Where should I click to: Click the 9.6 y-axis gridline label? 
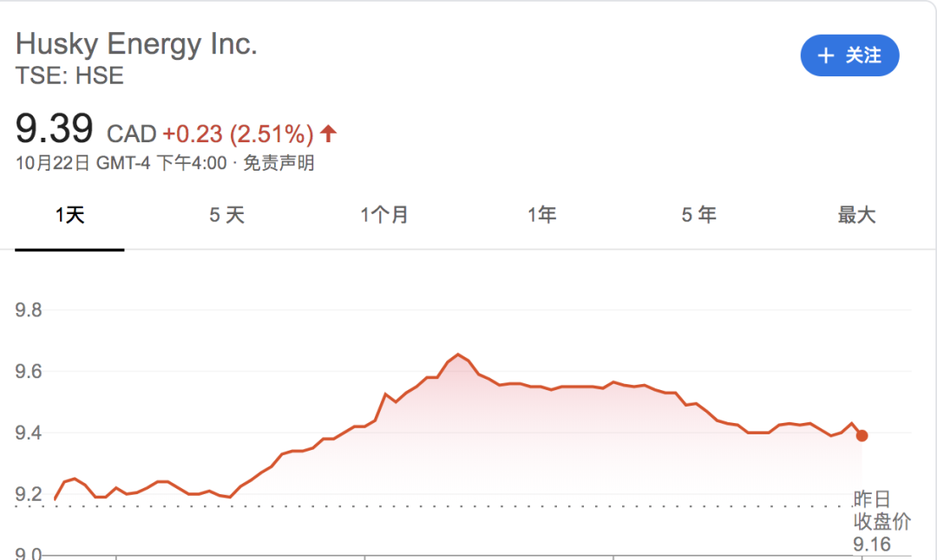click(29, 371)
